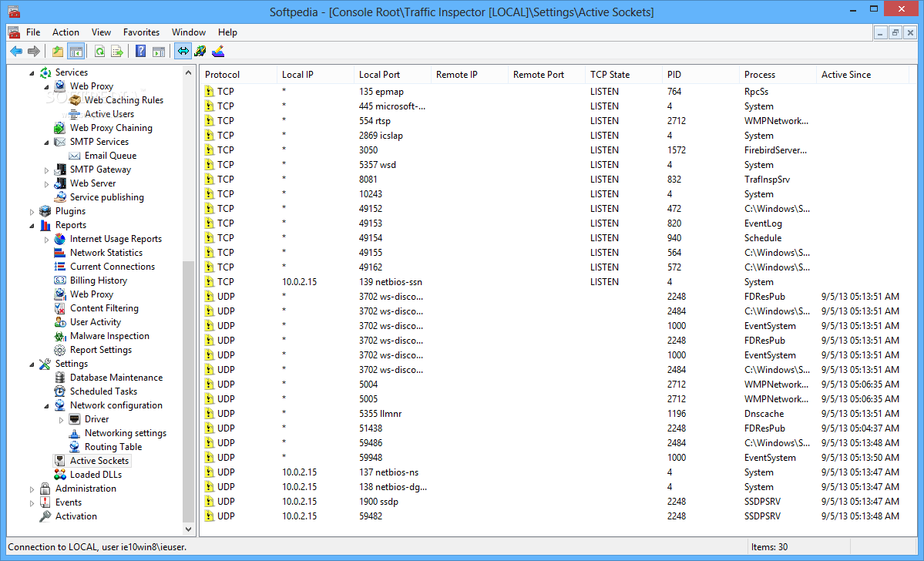The width and height of the screenshot is (924, 561).
Task: Toggle the Show/Hide Action Pane button
Action: pyautogui.click(x=159, y=52)
